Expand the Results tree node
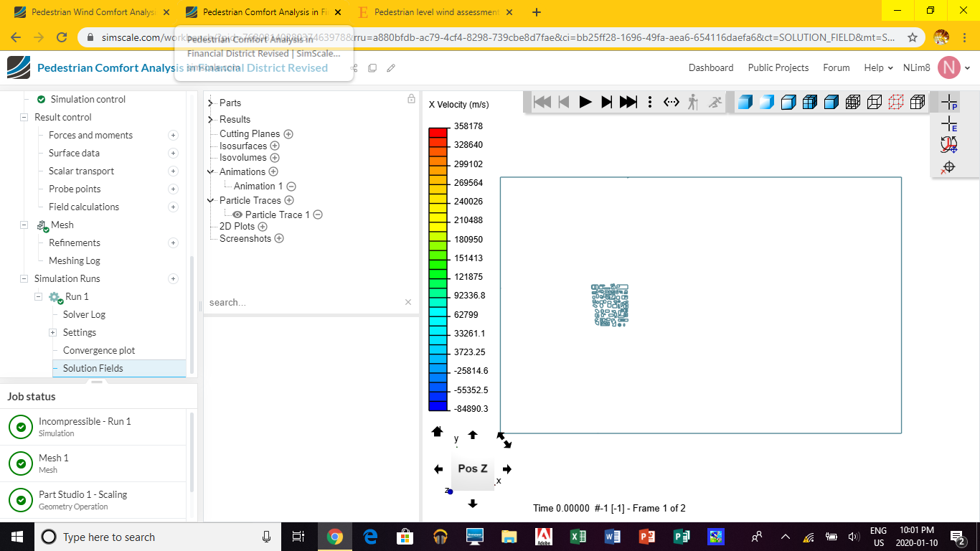The height and width of the screenshot is (551, 980). [x=211, y=120]
